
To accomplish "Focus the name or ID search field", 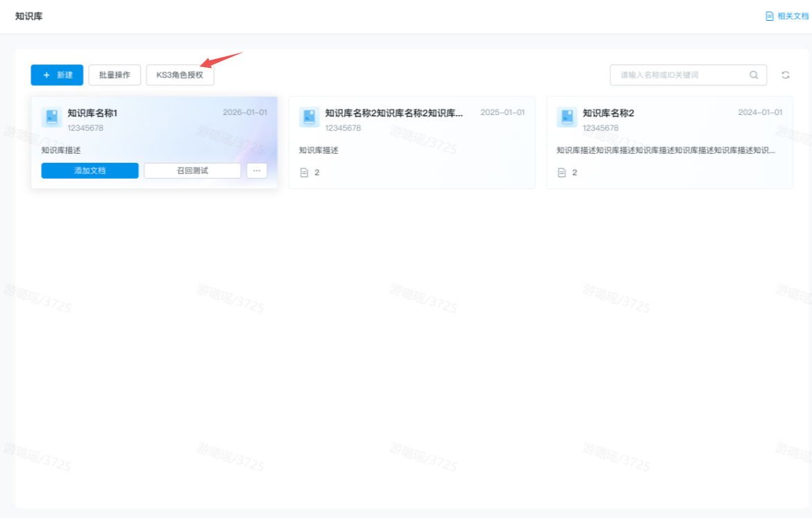I will [688, 75].
